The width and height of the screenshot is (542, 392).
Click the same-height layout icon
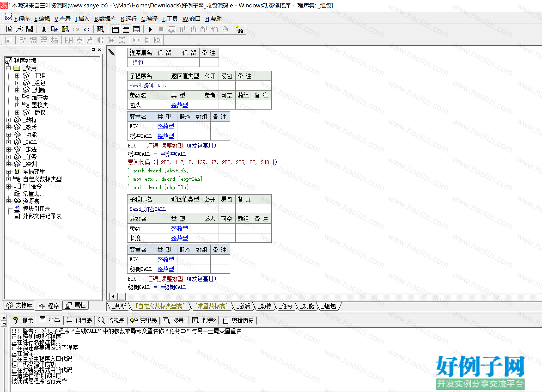(x=147, y=40)
